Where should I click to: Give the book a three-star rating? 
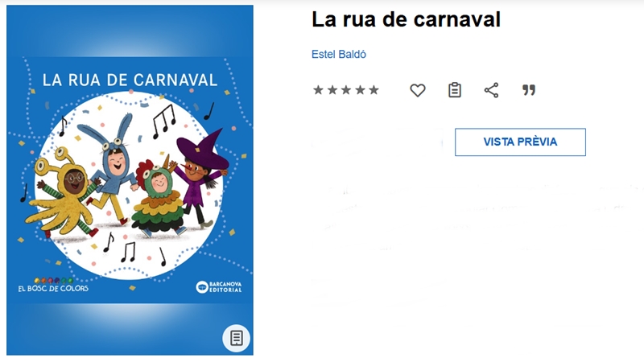346,90
